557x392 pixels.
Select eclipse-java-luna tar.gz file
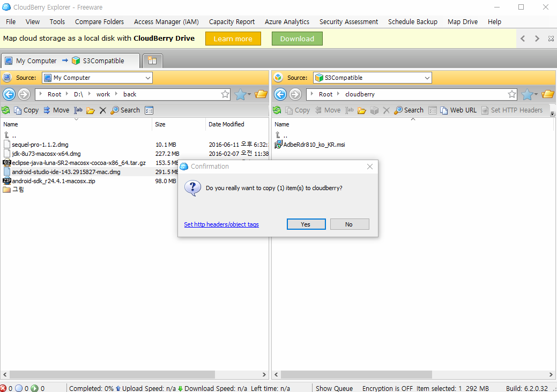pos(78,163)
